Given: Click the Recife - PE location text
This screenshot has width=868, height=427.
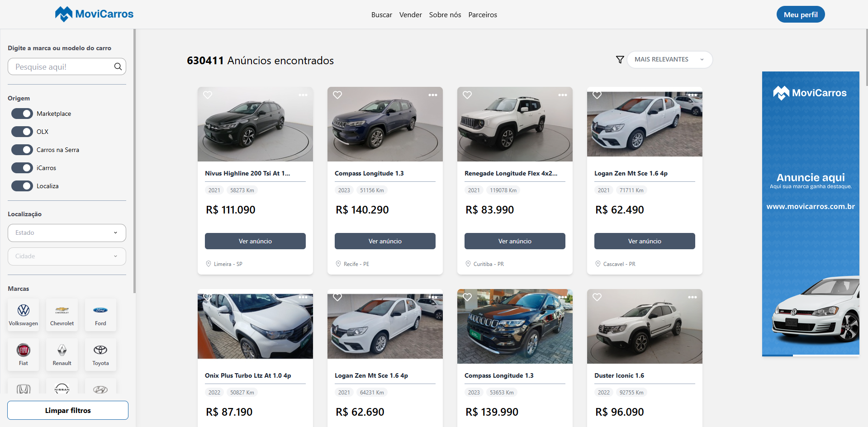Looking at the screenshot, I should (x=356, y=264).
